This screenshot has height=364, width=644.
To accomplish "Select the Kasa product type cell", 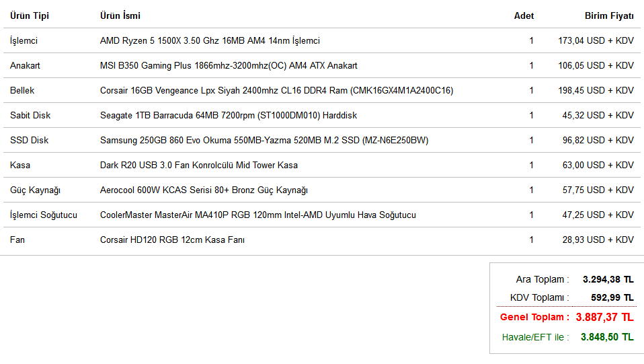I will point(20,165).
